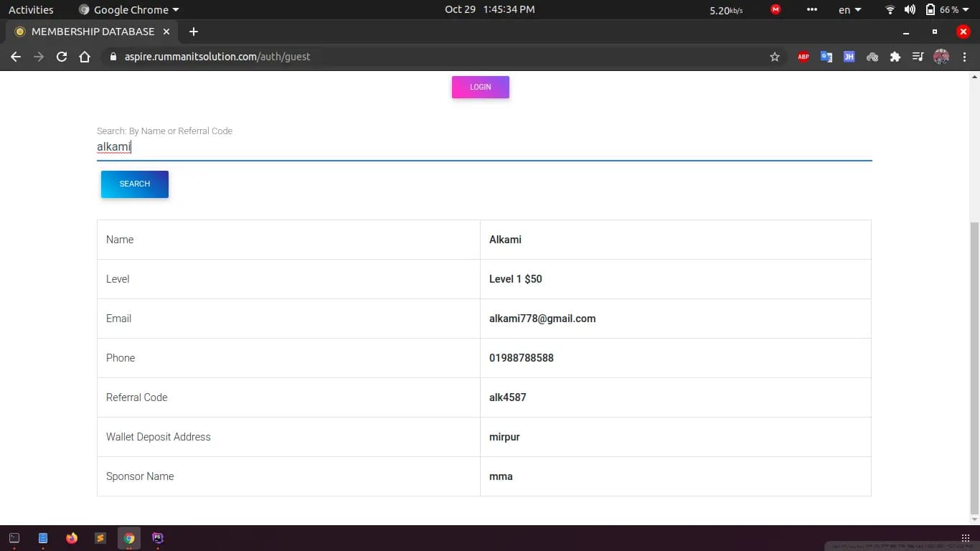The width and height of the screenshot is (980, 551).
Task: Focus the name or referral search field
Action: (x=484, y=147)
